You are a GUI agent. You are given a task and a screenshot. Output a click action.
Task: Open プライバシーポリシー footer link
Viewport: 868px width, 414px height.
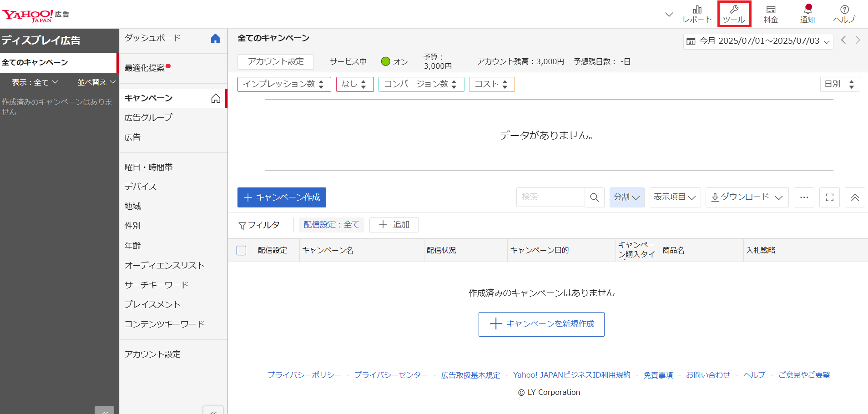304,375
